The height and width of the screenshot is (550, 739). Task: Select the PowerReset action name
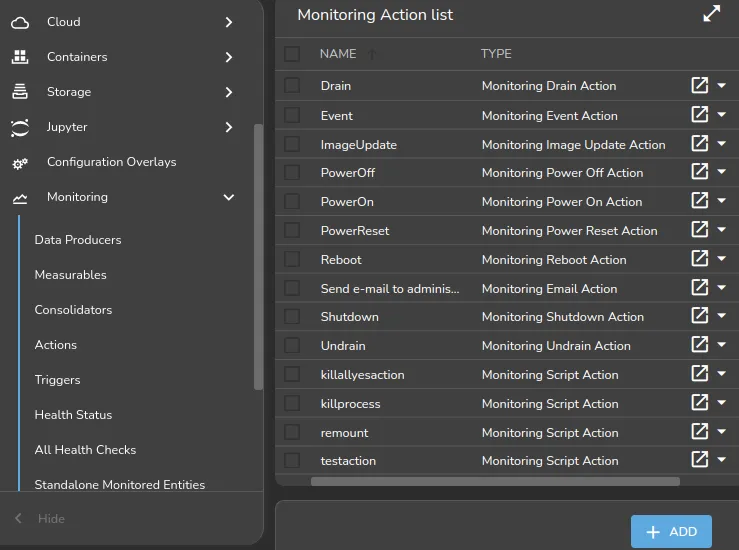click(x=355, y=230)
